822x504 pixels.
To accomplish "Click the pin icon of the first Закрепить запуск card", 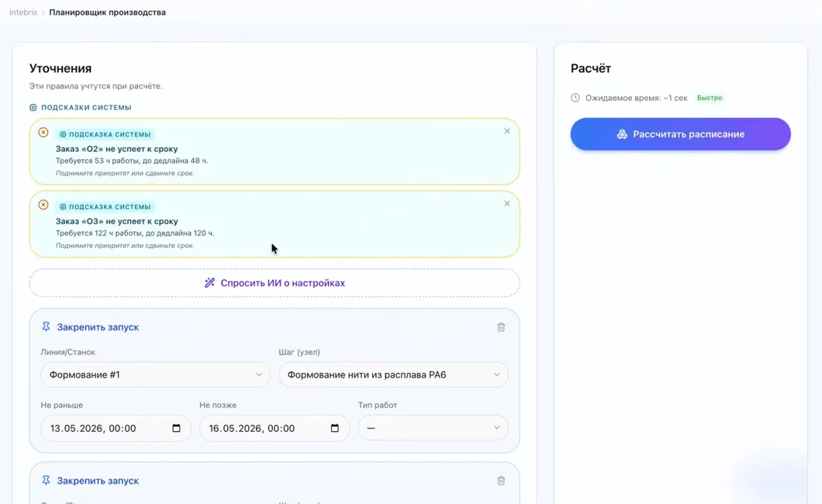I will (x=46, y=327).
